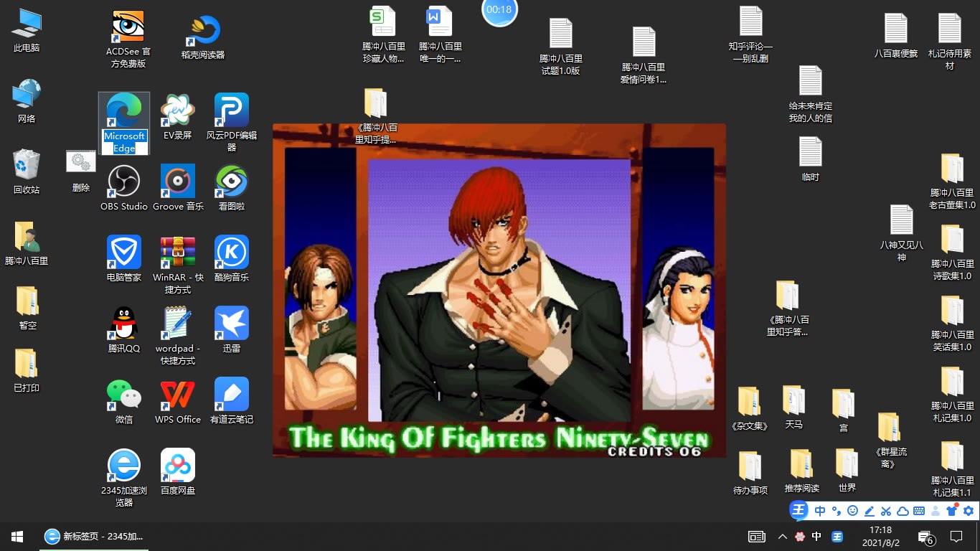Open the soft keyboard on IME toolbar
Screen dimensions: 980x551
(919, 511)
